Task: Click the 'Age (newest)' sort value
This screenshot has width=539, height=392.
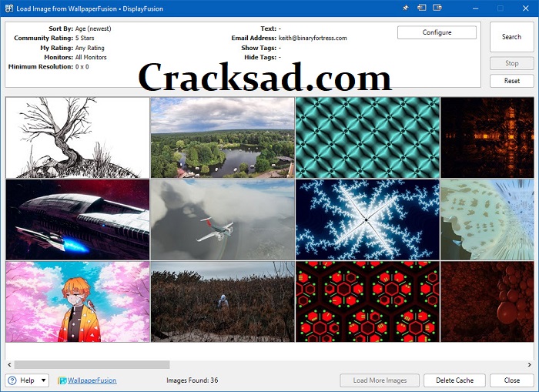Action: click(x=93, y=28)
